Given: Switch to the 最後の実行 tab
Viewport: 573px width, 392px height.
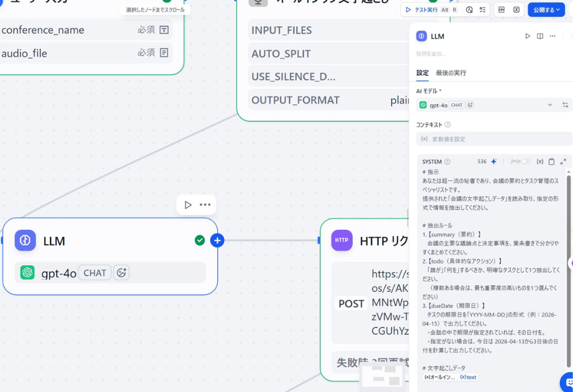Looking at the screenshot, I should [x=451, y=73].
